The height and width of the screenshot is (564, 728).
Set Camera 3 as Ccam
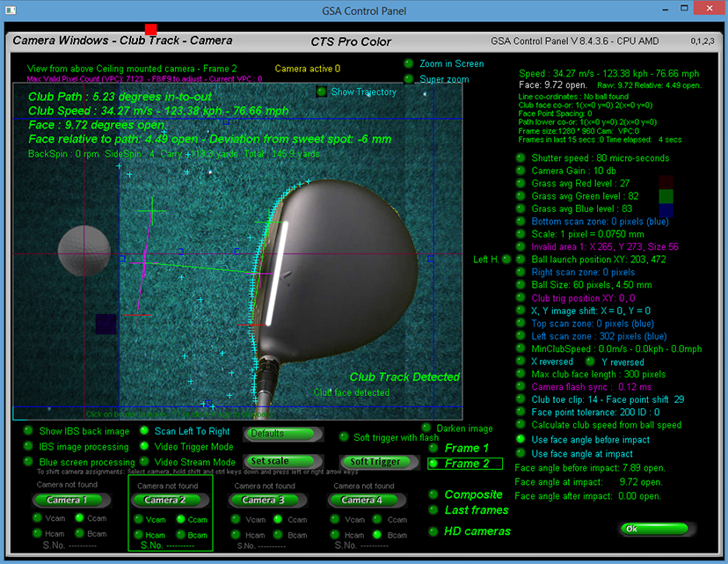click(x=278, y=519)
